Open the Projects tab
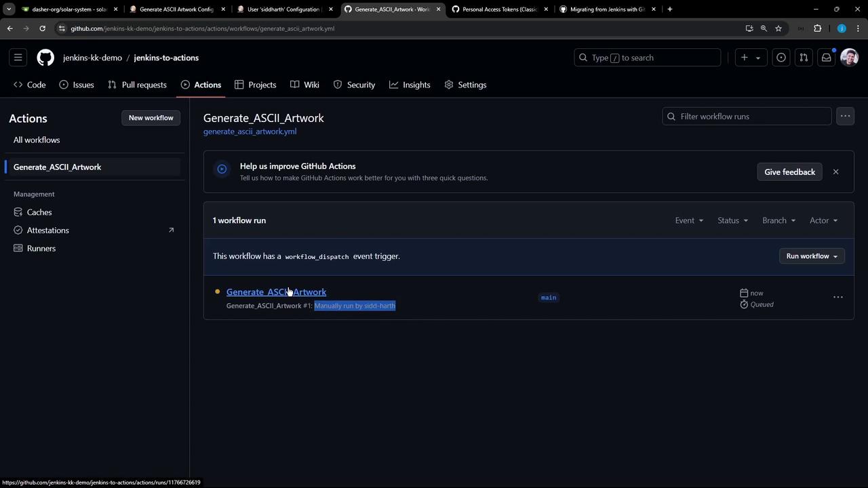The width and height of the screenshot is (868, 488). click(x=256, y=85)
